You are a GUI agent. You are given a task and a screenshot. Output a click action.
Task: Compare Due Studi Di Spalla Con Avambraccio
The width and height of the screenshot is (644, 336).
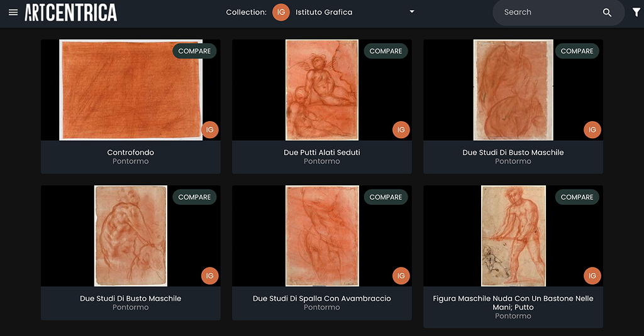tap(386, 197)
